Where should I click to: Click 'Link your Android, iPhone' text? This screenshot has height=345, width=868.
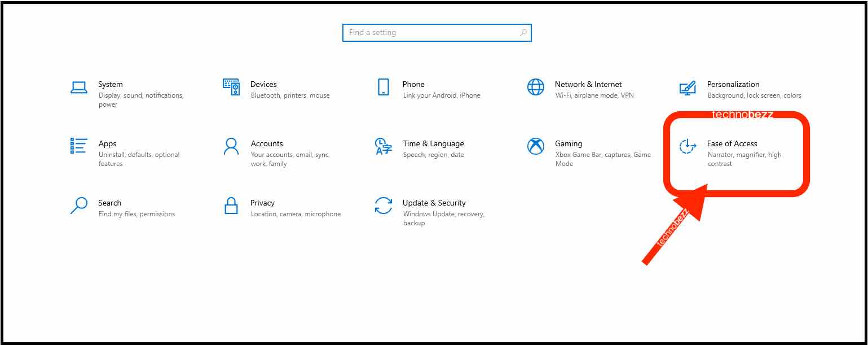coord(442,95)
